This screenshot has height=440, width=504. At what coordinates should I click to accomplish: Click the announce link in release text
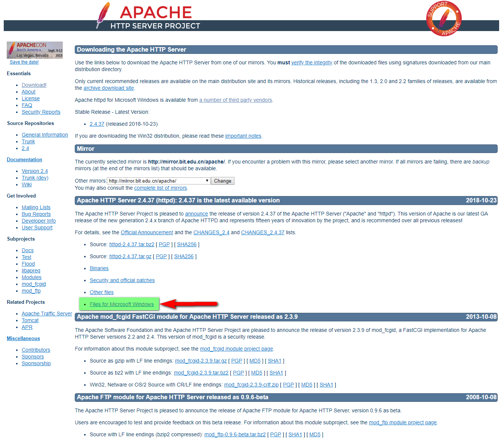click(x=196, y=214)
